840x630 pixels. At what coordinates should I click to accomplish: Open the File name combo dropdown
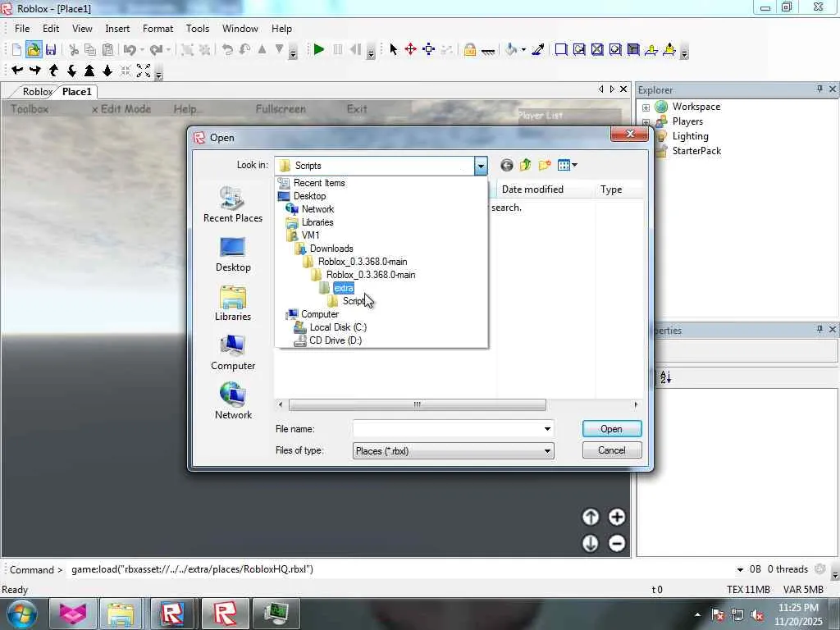tap(547, 429)
